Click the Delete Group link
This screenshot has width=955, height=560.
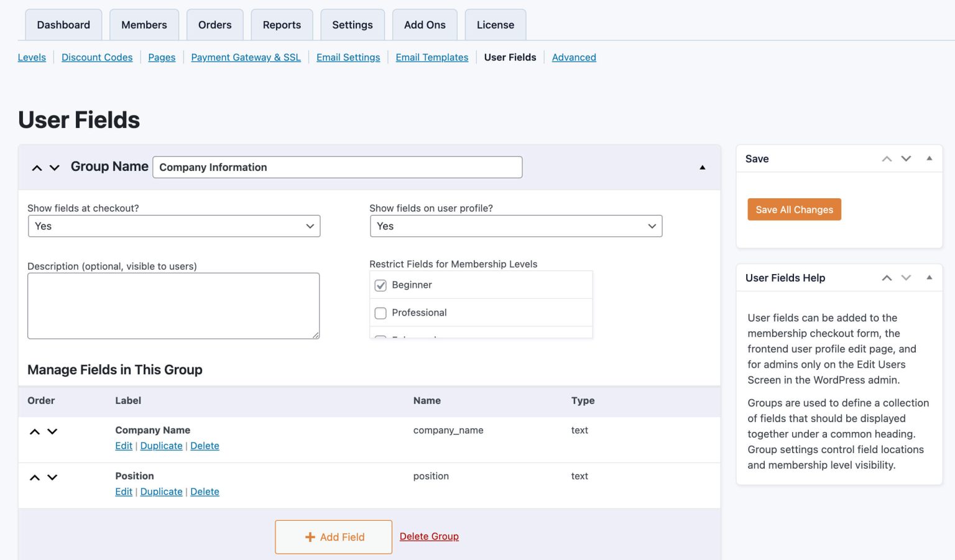point(429,536)
